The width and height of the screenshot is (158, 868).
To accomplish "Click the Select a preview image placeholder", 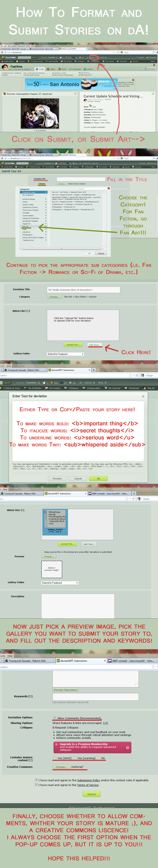I will [52, 569].
